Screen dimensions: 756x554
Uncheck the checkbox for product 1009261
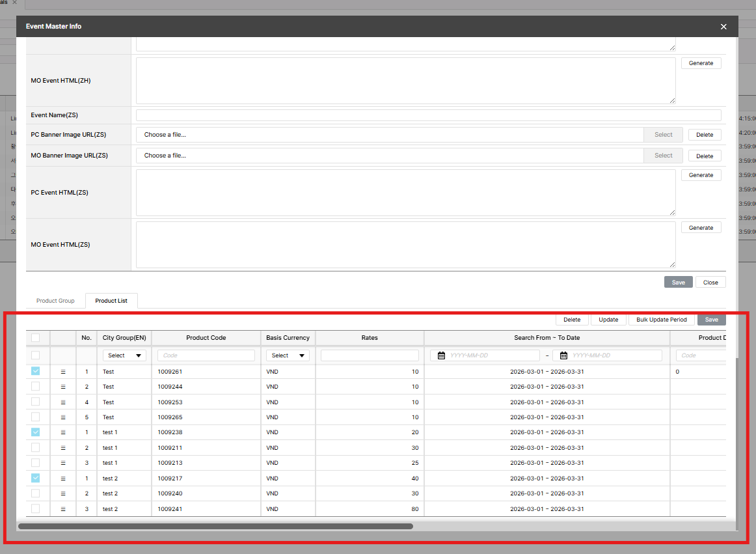pyautogui.click(x=35, y=371)
